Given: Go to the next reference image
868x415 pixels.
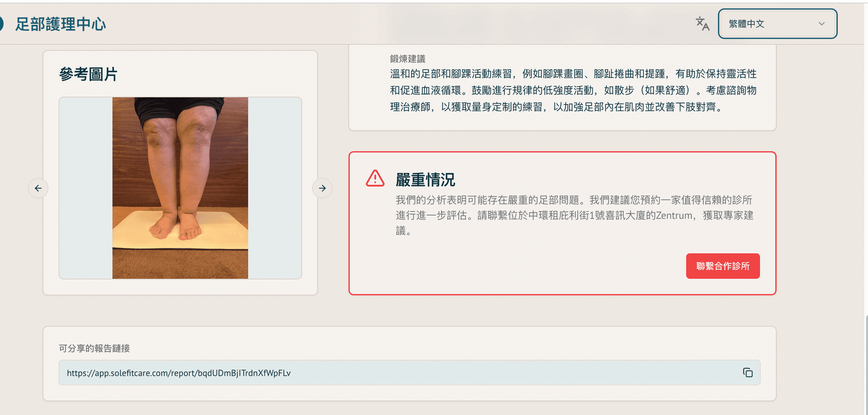Looking at the screenshot, I should tap(322, 188).
